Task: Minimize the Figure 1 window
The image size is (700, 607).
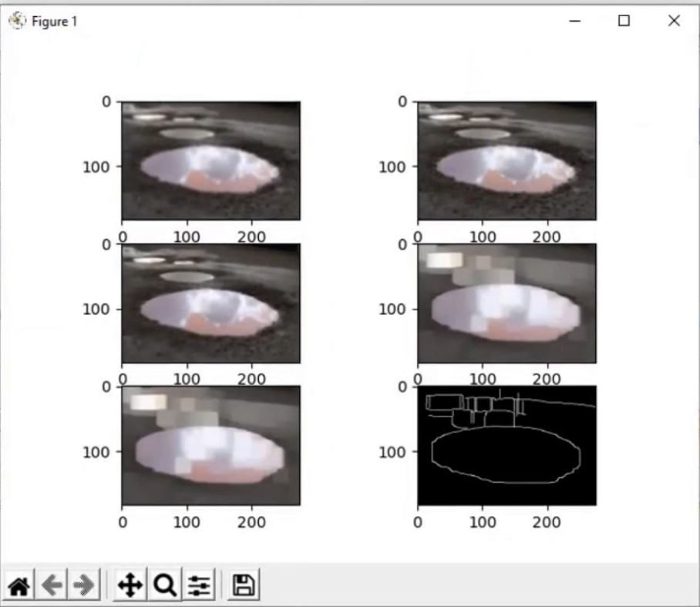Action: click(575, 21)
